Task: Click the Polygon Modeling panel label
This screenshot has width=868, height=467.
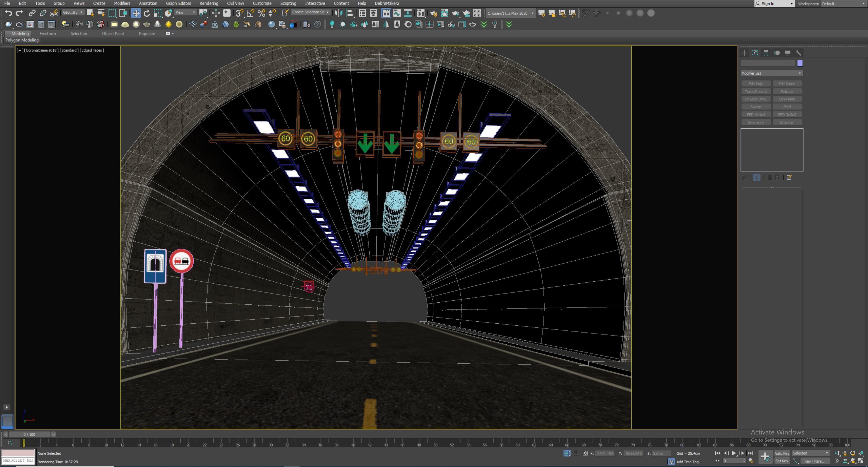Action: (x=22, y=40)
